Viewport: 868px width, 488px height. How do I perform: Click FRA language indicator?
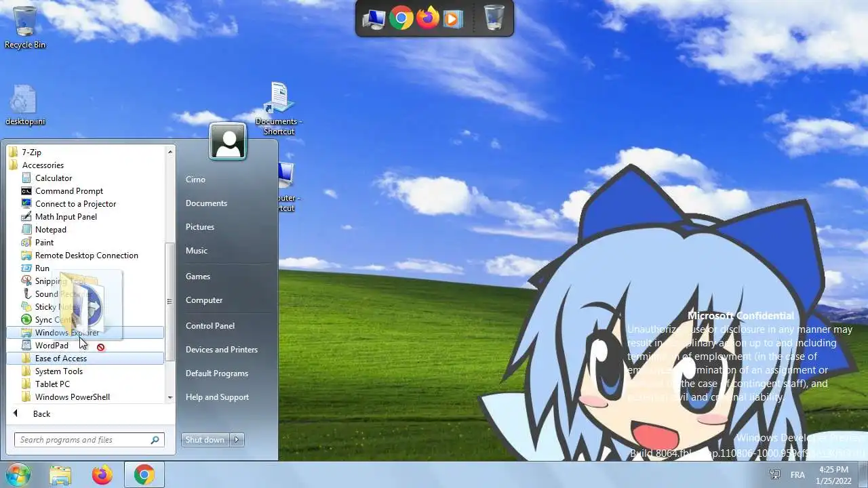point(797,474)
